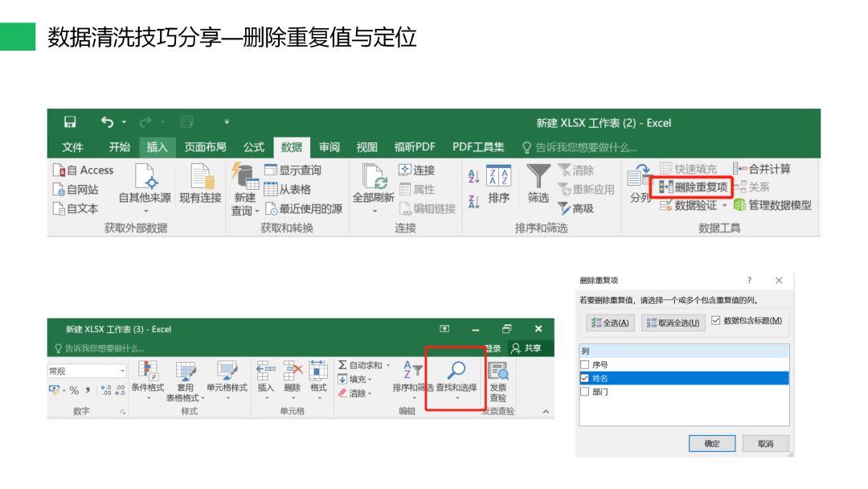Switch to the 公式 ribbon tab
This screenshot has width=868, height=489.
[x=254, y=147]
